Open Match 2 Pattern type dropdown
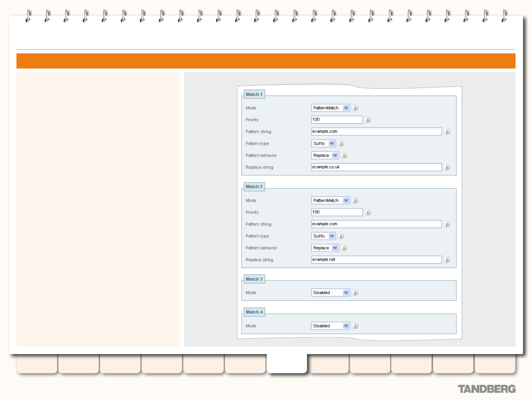532x400 pixels. (324, 236)
